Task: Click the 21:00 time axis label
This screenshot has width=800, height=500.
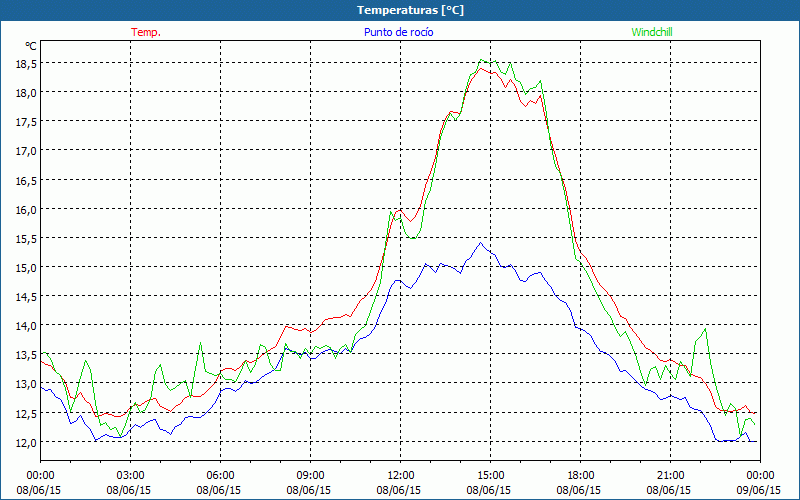Action: pos(670,476)
